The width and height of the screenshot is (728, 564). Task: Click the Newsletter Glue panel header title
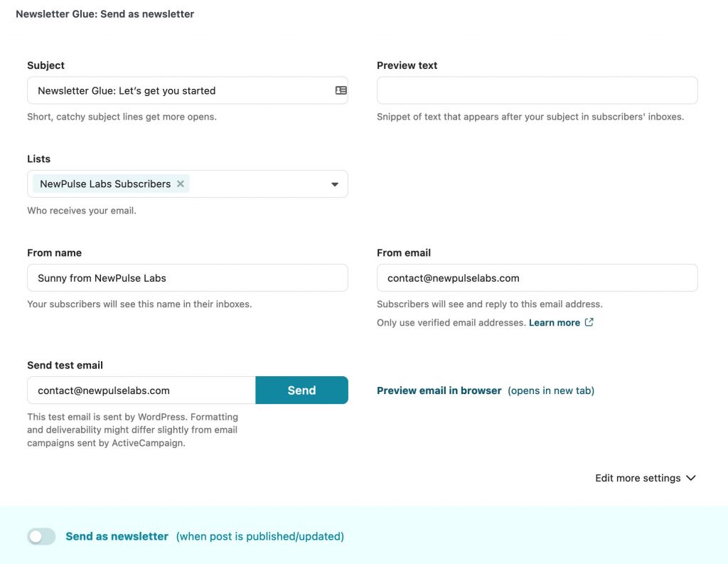(x=105, y=14)
